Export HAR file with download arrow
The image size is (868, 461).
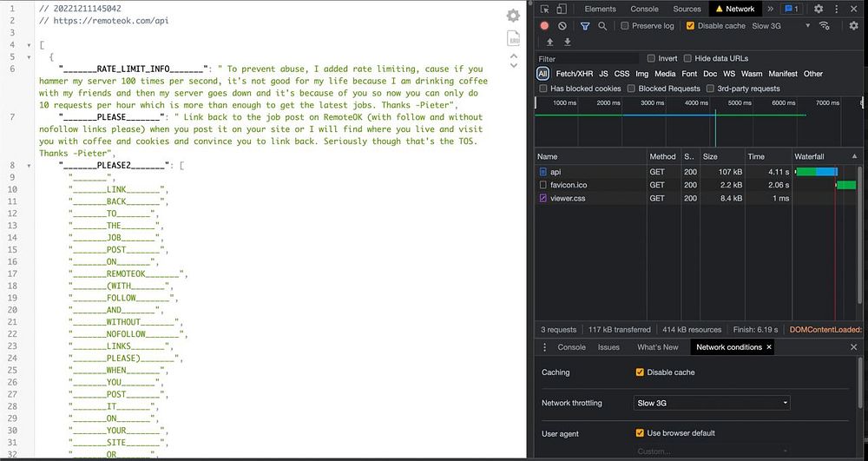(568, 42)
